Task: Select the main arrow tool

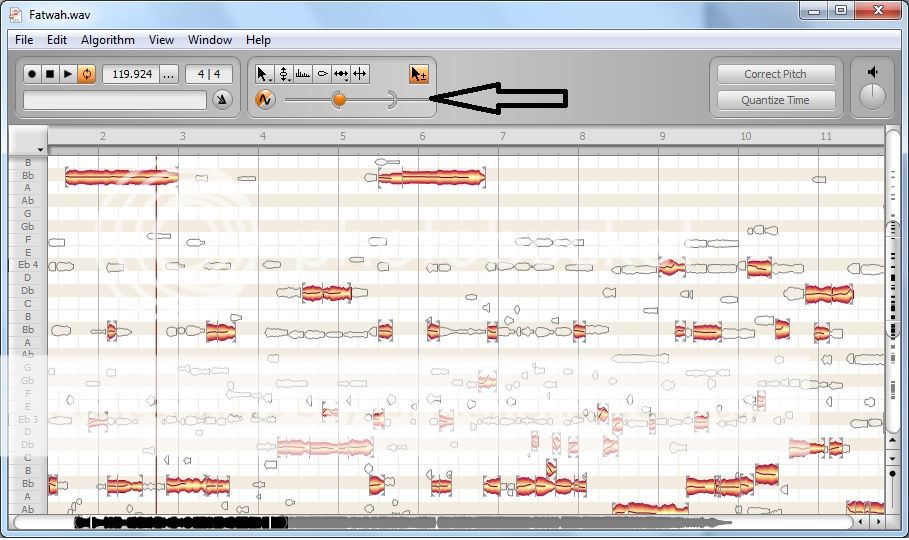Action: (263, 74)
